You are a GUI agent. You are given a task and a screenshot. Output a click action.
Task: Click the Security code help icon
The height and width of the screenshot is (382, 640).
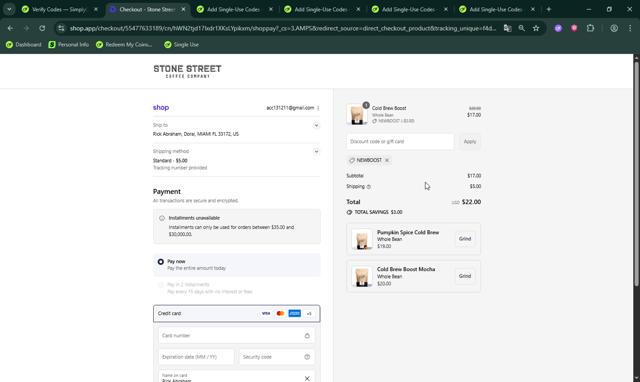coord(307,357)
